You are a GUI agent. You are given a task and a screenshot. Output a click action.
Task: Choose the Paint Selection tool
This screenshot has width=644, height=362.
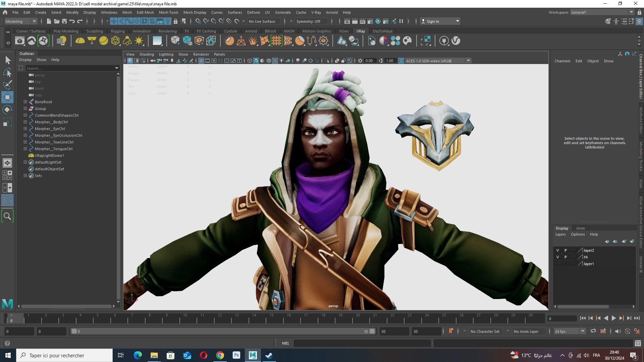[7, 84]
